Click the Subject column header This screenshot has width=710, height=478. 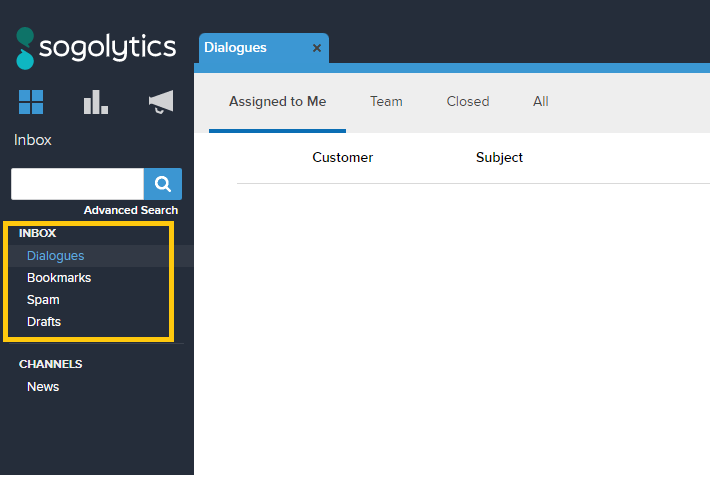point(499,157)
